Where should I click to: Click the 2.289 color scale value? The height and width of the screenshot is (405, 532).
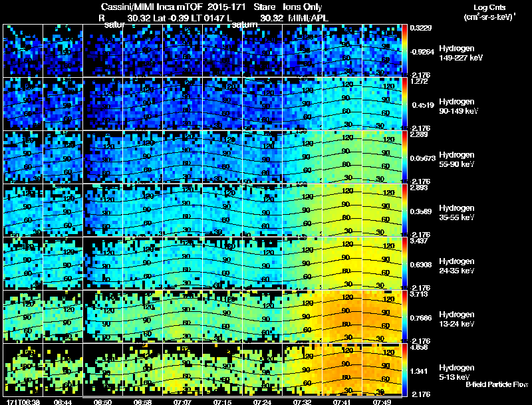pyautogui.click(x=419, y=134)
